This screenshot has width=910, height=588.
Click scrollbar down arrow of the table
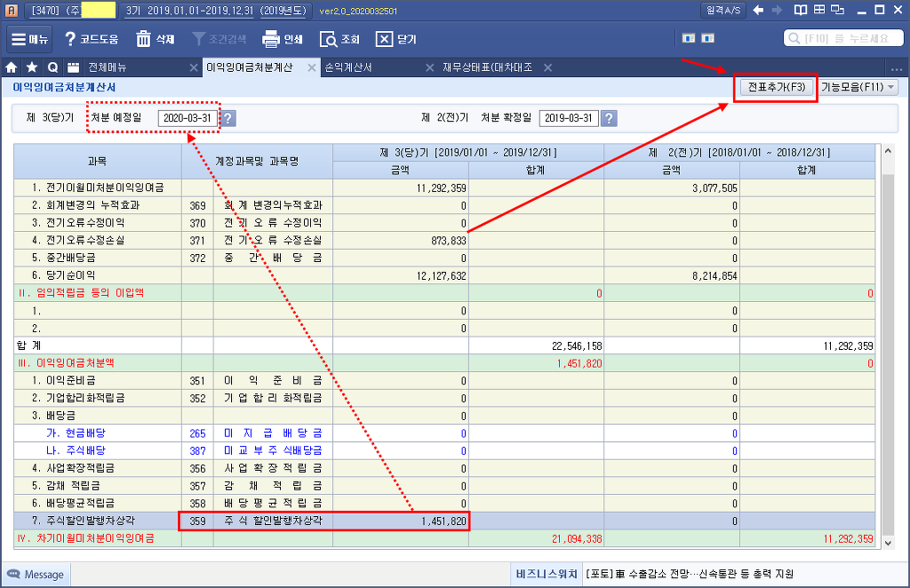(x=888, y=544)
